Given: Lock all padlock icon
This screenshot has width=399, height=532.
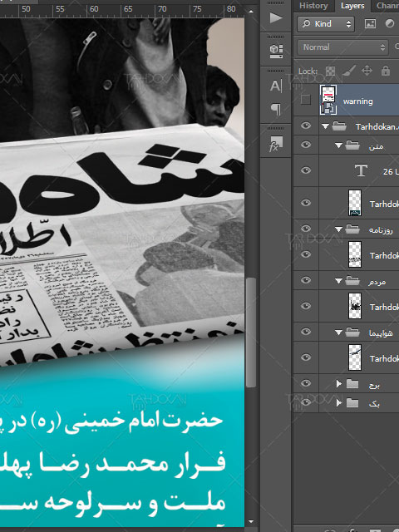Looking at the screenshot, I should pos(386,71).
